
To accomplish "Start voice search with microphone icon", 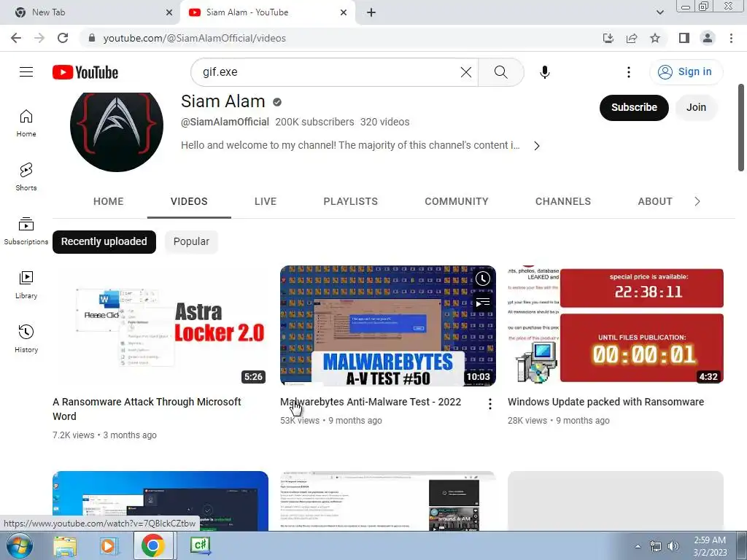I will [544, 72].
